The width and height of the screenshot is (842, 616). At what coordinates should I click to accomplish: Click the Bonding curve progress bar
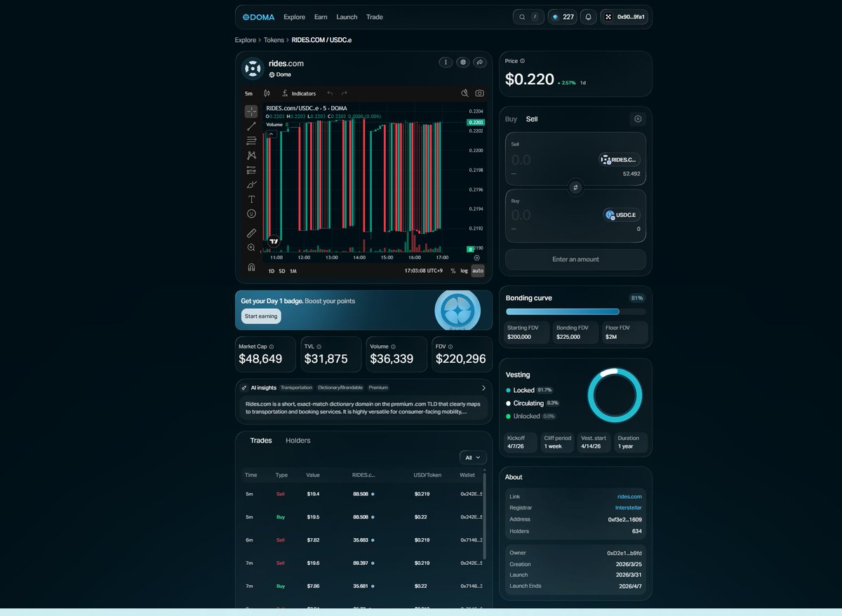click(575, 312)
